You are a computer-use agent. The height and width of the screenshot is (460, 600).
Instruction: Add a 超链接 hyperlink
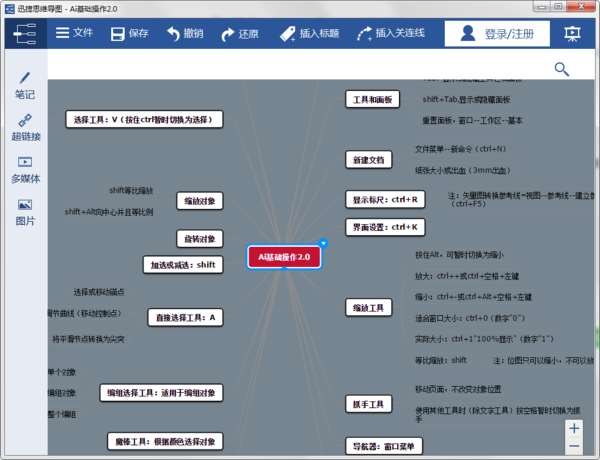25,128
